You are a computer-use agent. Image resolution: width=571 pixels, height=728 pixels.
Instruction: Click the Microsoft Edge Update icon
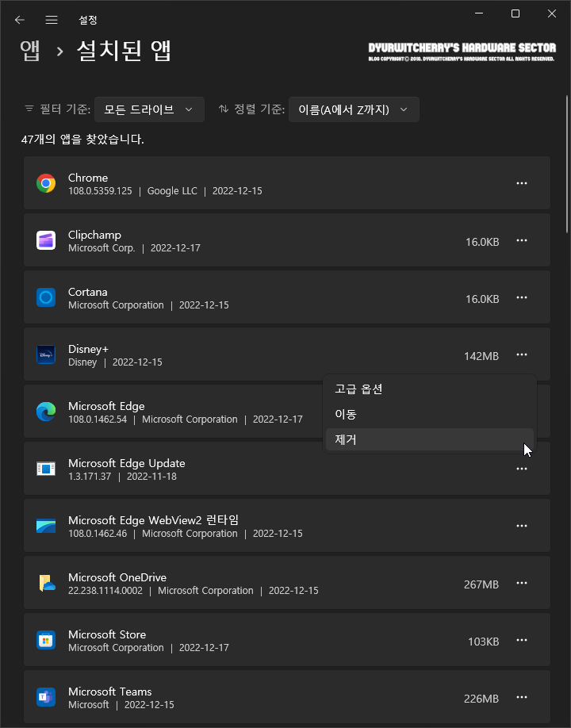click(46, 469)
